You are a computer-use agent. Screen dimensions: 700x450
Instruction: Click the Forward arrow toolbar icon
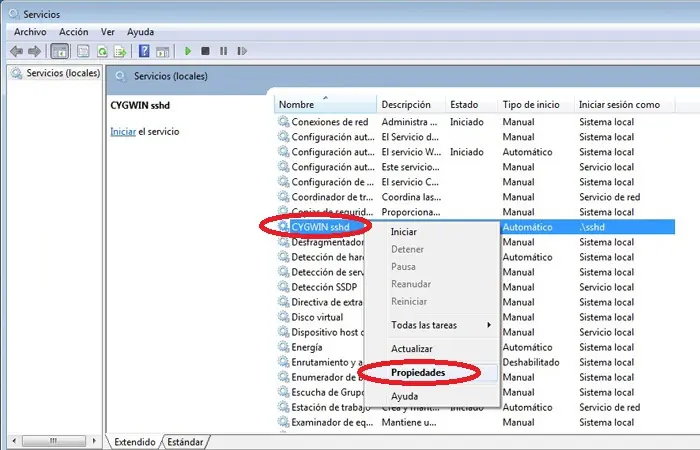(x=34, y=51)
